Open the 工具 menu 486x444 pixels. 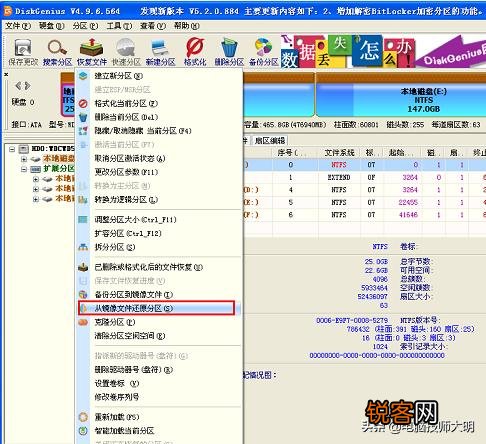coord(119,26)
